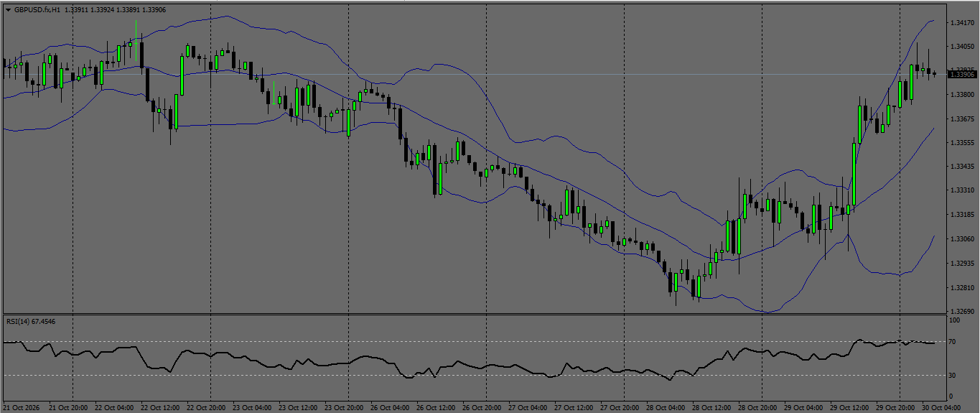Viewport: 980px width, 413px height.
Task: Click the RSI scale value 70
Action: coord(953,342)
